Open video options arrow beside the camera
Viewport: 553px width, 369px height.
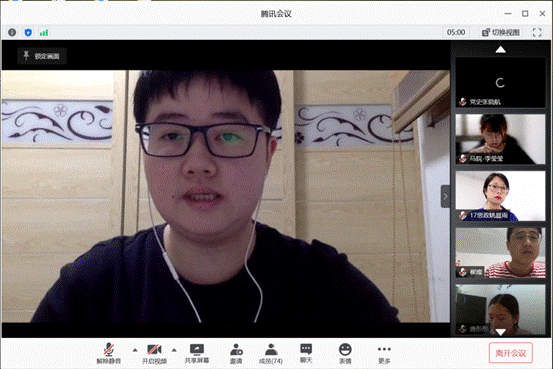pyautogui.click(x=174, y=350)
